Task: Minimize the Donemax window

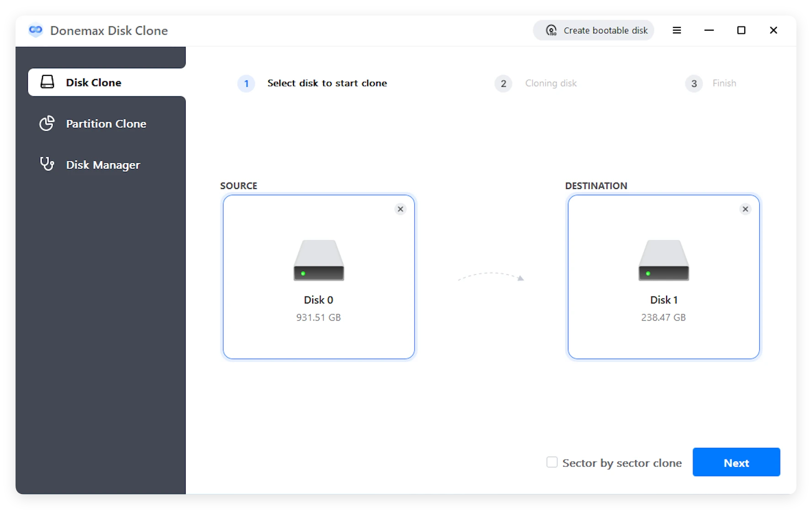Action: tap(709, 30)
